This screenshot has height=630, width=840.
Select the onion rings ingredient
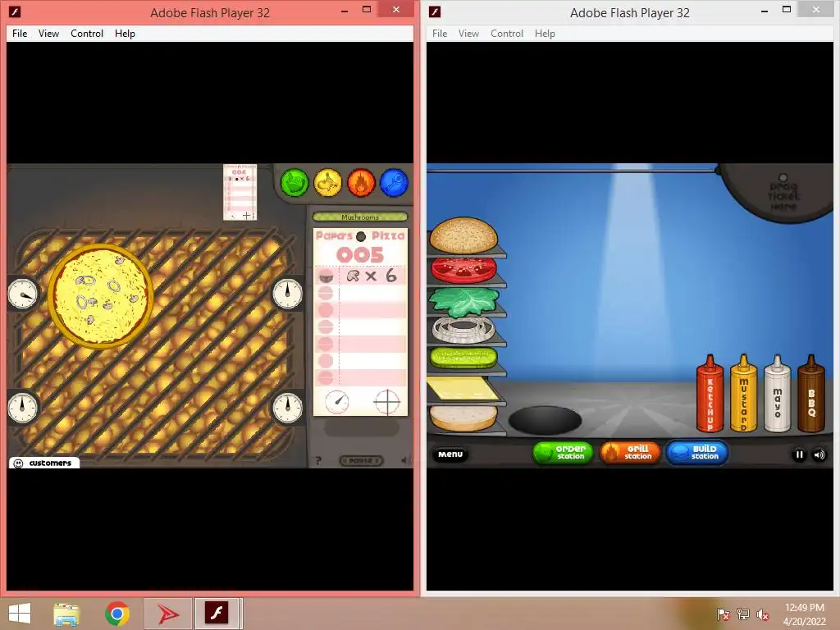pyautogui.click(x=464, y=330)
